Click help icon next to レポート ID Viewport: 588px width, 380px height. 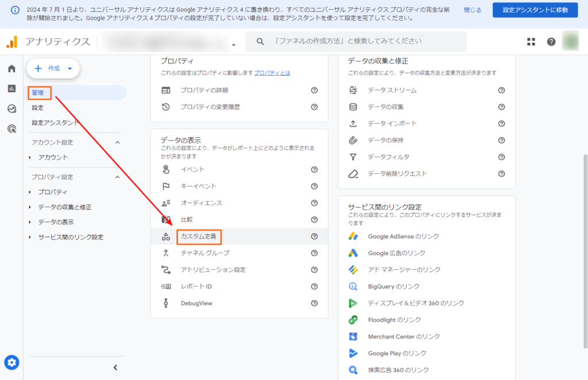click(x=314, y=286)
